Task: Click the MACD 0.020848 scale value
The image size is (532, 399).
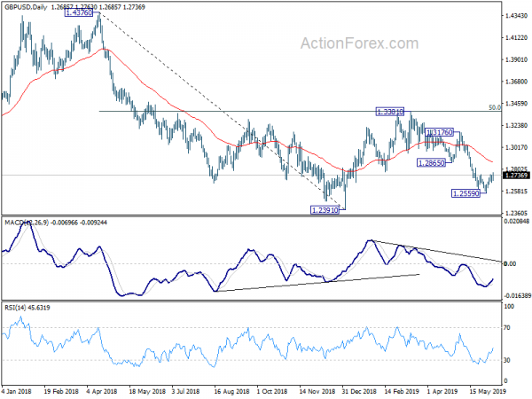Action: click(517, 221)
